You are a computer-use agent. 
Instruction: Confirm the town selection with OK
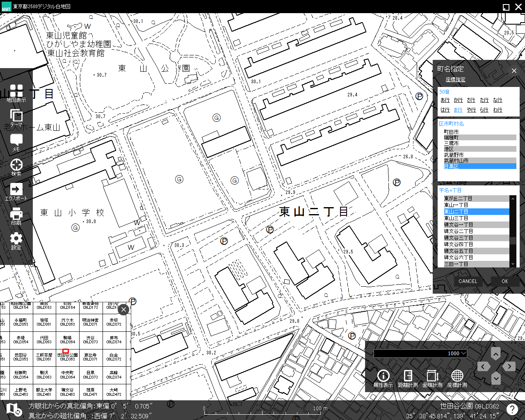[x=504, y=281]
